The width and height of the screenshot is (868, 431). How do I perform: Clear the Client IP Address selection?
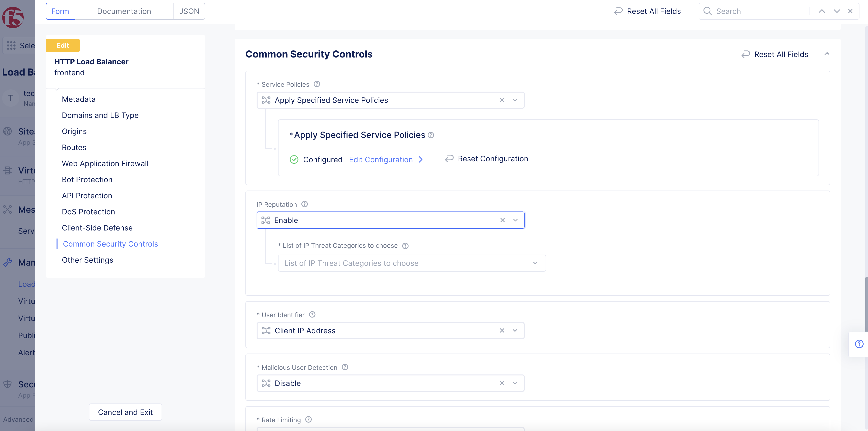[x=502, y=331]
